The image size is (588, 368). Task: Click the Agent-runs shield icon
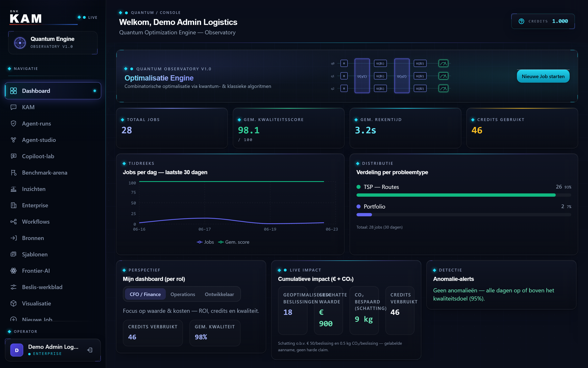point(13,123)
